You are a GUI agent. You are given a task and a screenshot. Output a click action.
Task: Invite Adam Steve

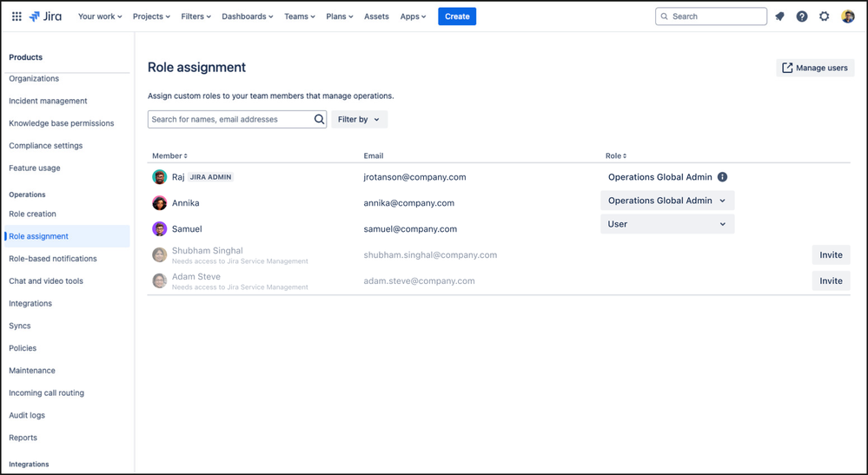pyautogui.click(x=831, y=280)
